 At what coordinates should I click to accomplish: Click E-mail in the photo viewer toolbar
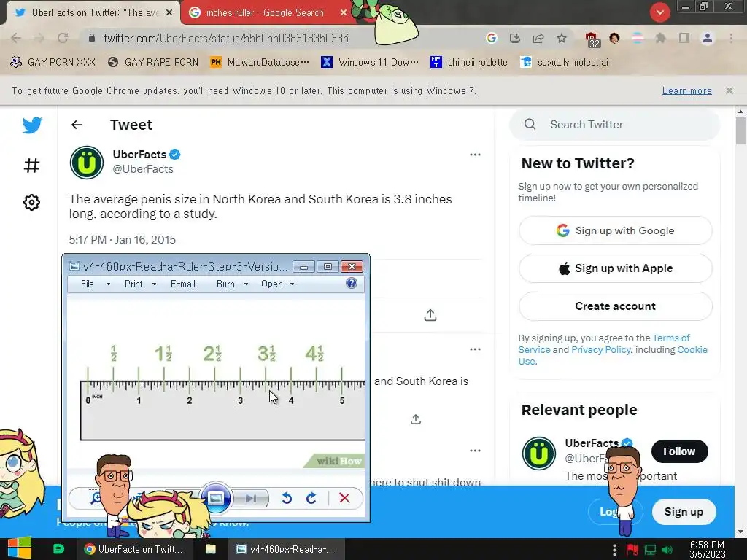(183, 284)
